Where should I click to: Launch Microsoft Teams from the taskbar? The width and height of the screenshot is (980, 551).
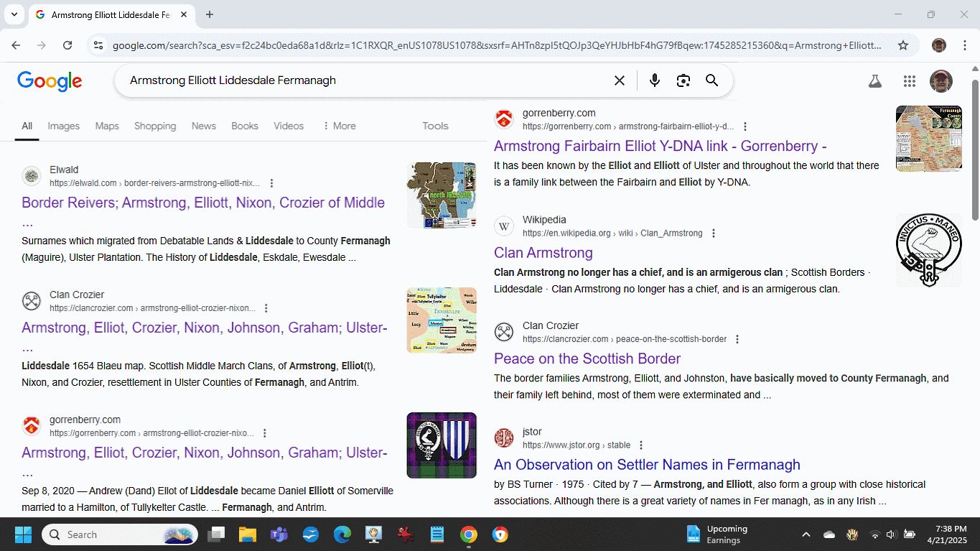coord(279,534)
